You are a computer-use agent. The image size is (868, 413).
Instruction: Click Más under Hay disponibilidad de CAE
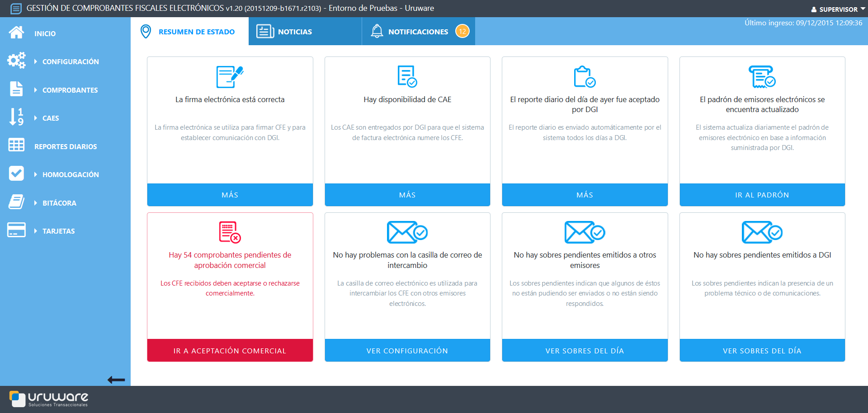click(x=407, y=195)
